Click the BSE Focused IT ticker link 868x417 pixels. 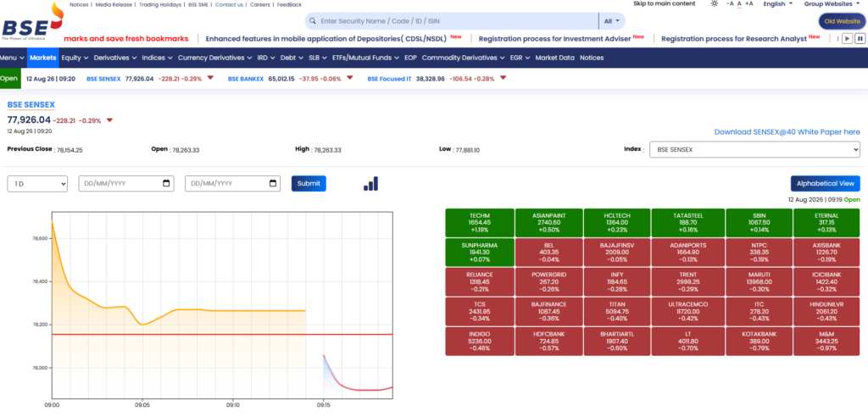(x=389, y=79)
